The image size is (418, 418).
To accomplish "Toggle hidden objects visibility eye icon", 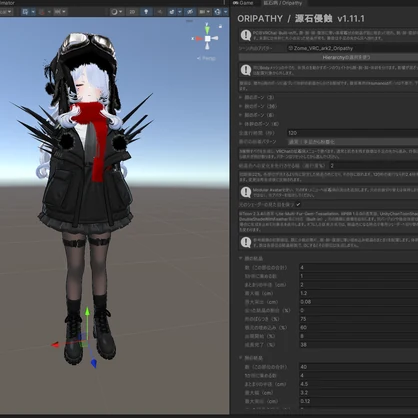I will [190, 12].
